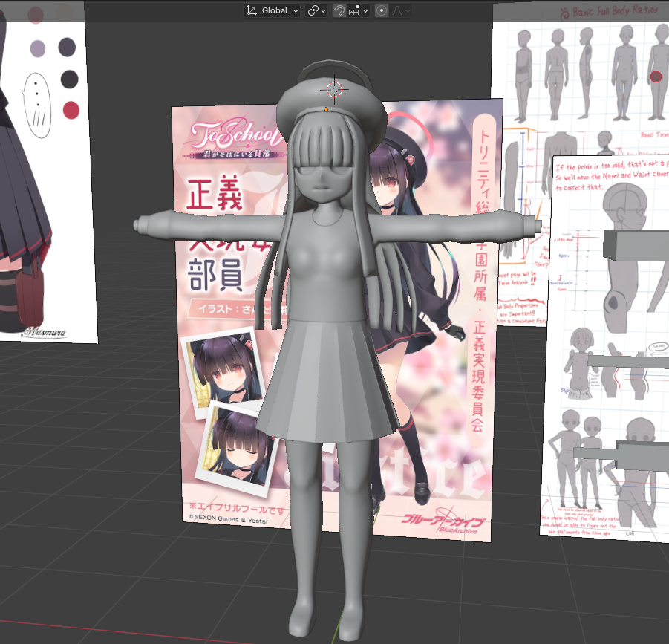This screenshot has width=669, height=644.
Task: Click the light purple swatch in left reference
Action: point(37,49)
